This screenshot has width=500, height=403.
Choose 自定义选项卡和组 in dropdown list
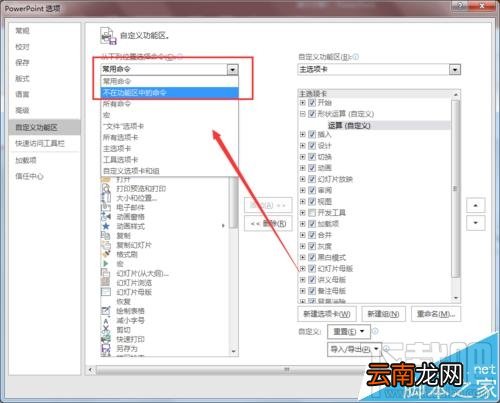(170, 171)
